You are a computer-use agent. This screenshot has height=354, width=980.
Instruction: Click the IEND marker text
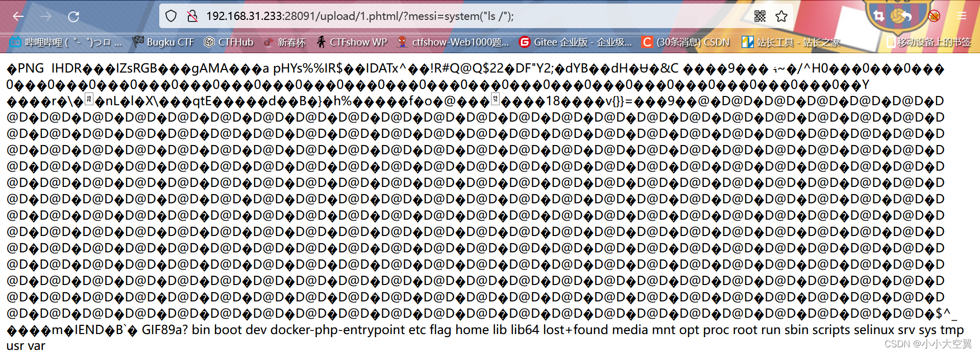(90, 330)
